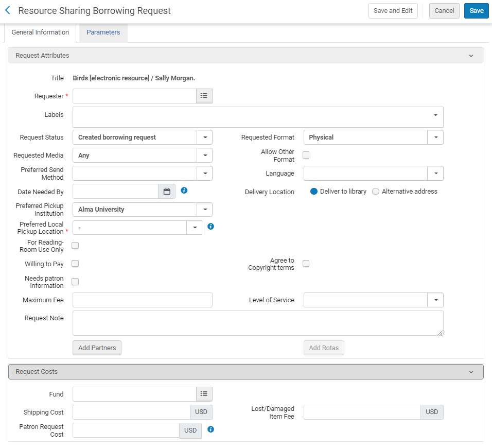Screen dimensions: 492x448
Task: Open the Requester lookup list icon
Action: tap(204, 96)
